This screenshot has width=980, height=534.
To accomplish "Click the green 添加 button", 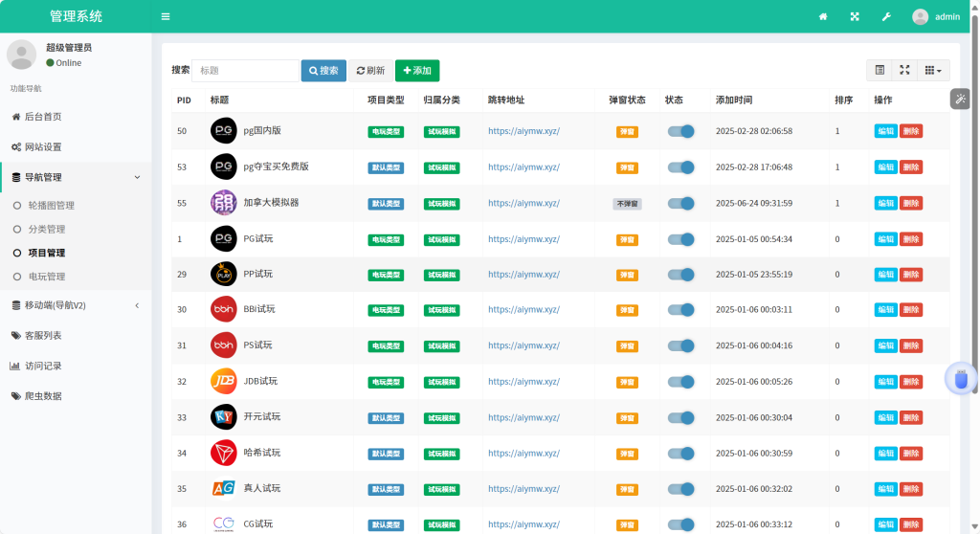I will tap(417, 71).
